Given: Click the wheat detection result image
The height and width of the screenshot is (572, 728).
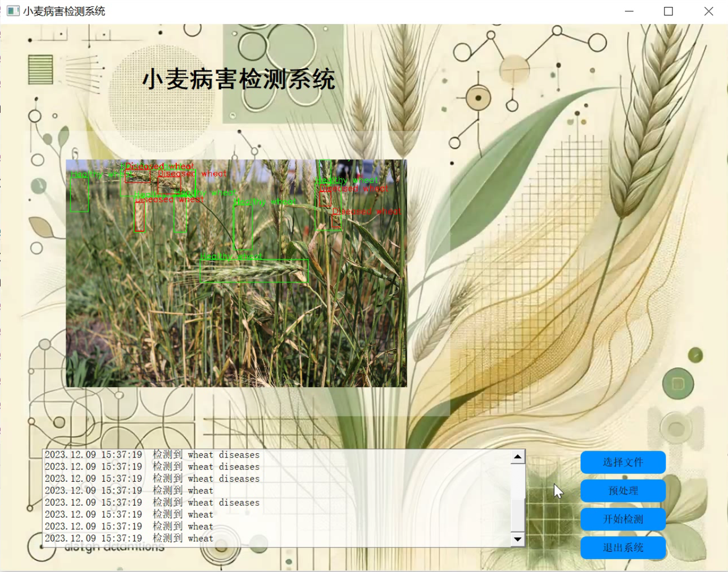Looking at the screenshot, I should (236, 273).
